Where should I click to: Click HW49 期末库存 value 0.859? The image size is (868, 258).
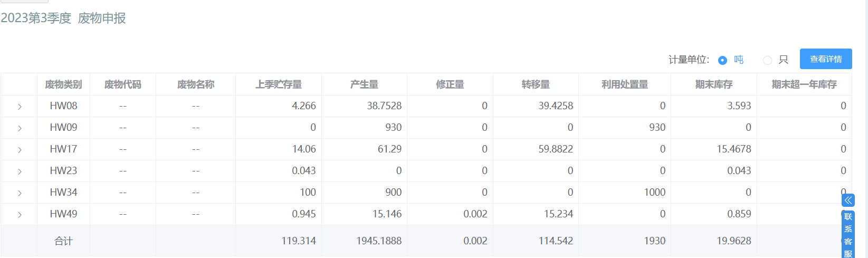pos(739,214)
